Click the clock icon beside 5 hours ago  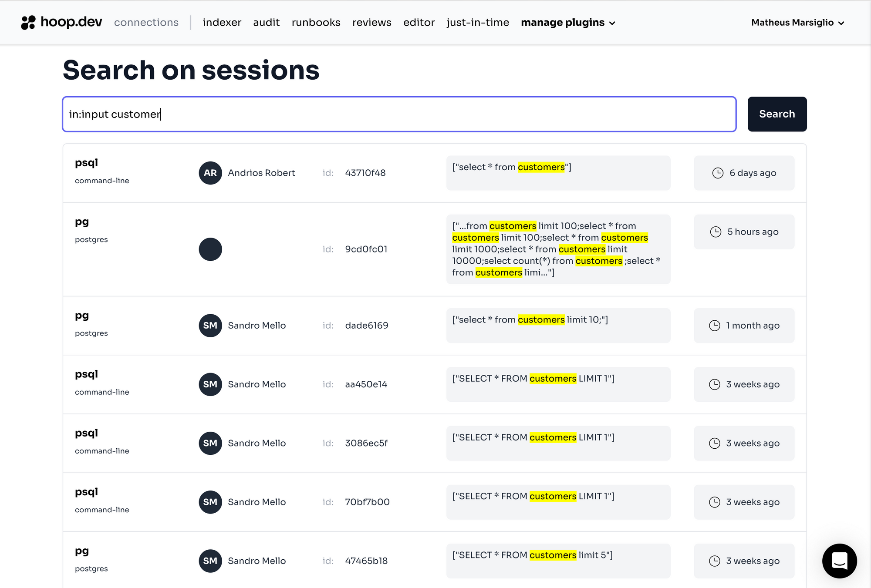716,232
